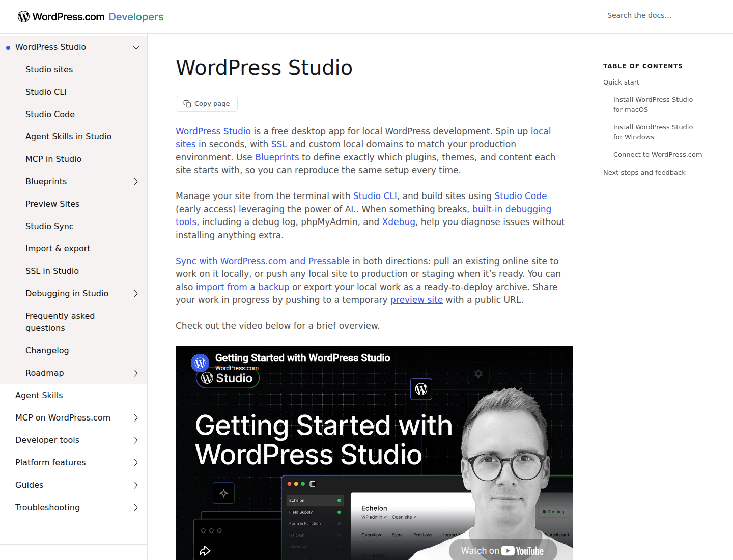
Task: Expand MCP on WordPress.com chevron
Action: pyautogui.click(x=136, y=418)
